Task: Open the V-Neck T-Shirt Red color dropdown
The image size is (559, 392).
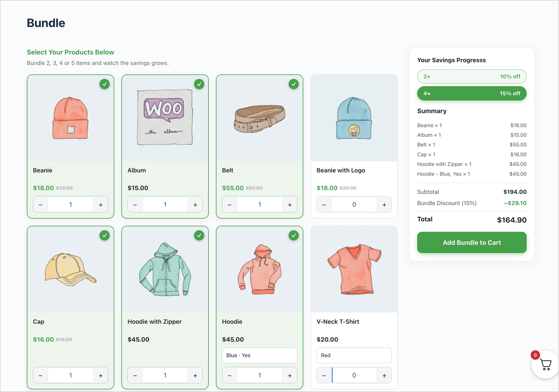Action: pyautogui.click(x=354, y=356)
